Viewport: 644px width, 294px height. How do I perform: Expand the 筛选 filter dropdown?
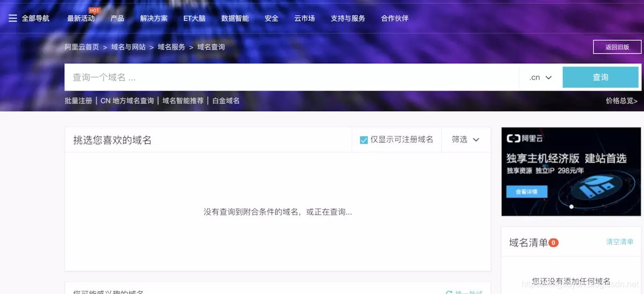point(465,139)
